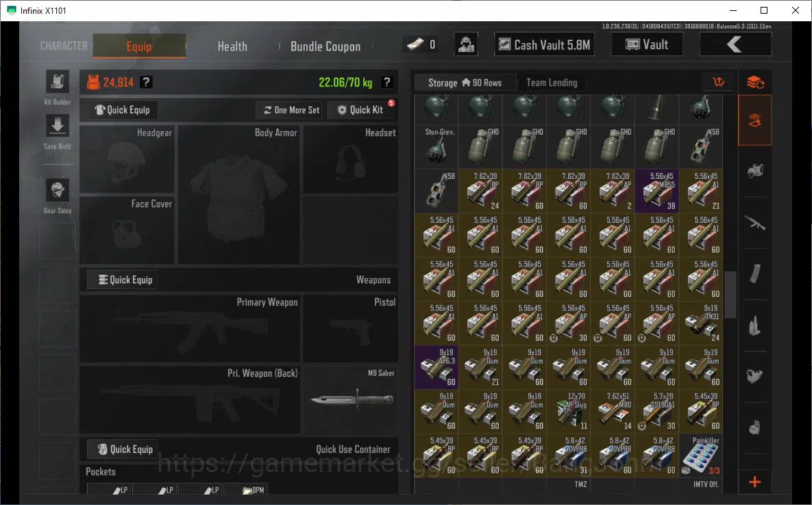Select the 12x70 AP Slug ammo item
Viewport: 812px width, 505px height.
(569, 411)
